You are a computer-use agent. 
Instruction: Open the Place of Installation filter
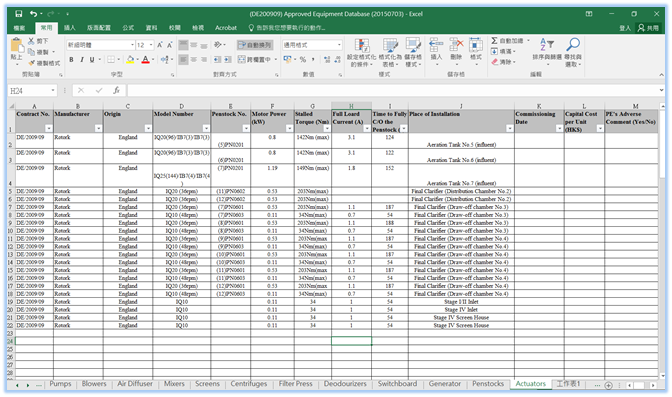[x=510, y=129]
